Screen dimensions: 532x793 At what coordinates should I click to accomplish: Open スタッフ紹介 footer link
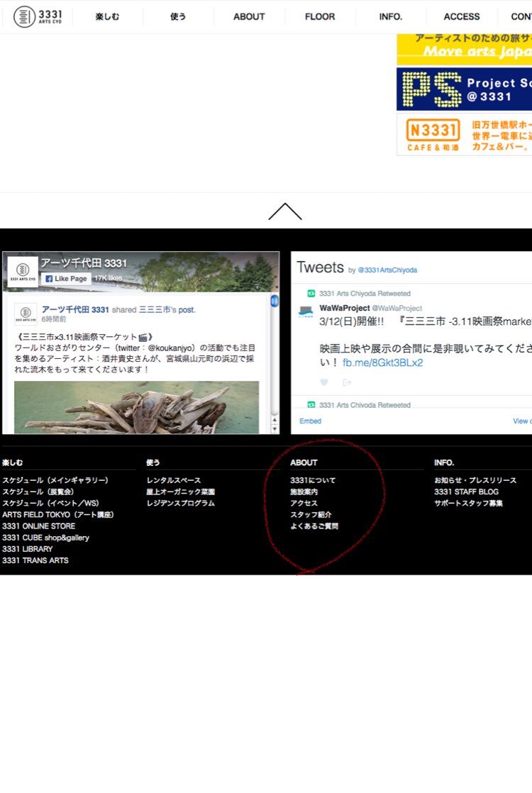311,514
